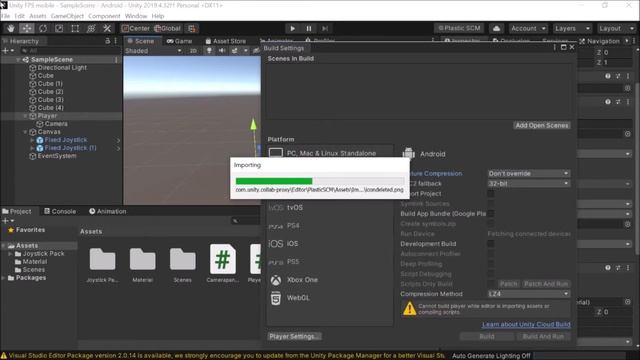Open the GameObject menu

(67, 16)
